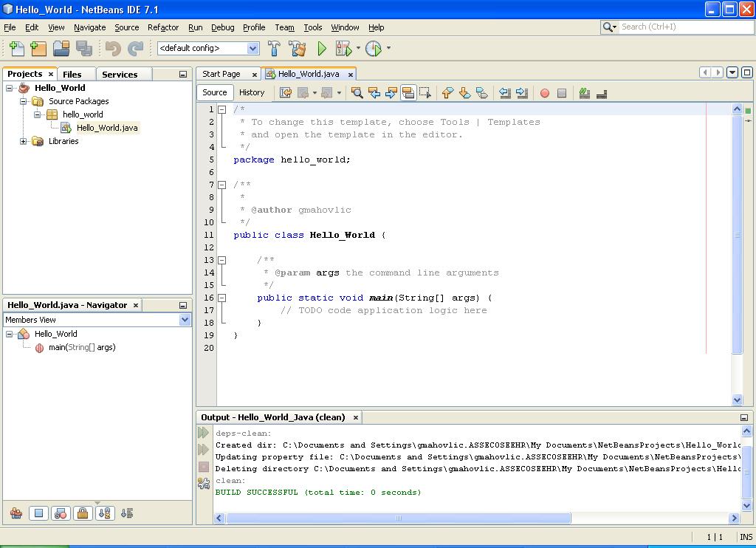
Task: Open the Refactor menu
Action: (x=163, y=27)
